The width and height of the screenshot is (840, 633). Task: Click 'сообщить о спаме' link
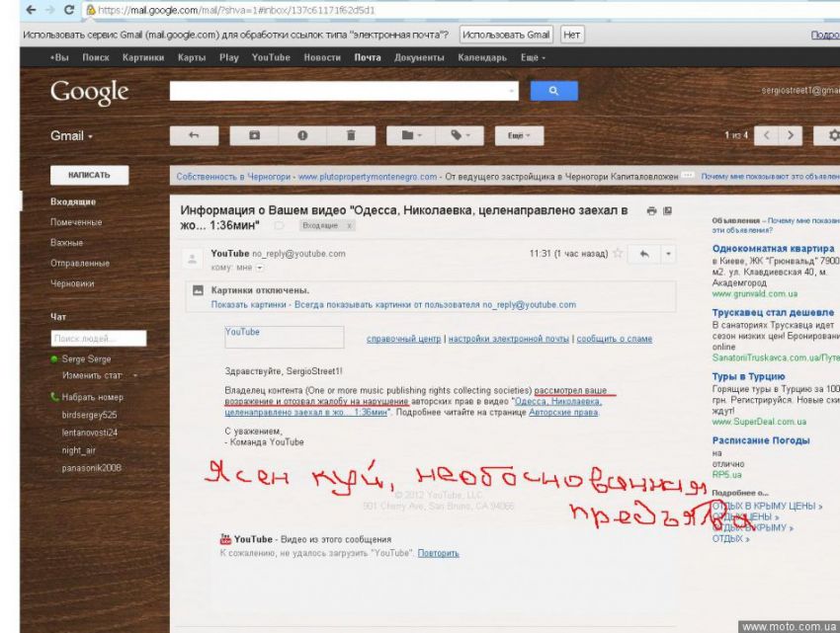(x=615, y=339)
